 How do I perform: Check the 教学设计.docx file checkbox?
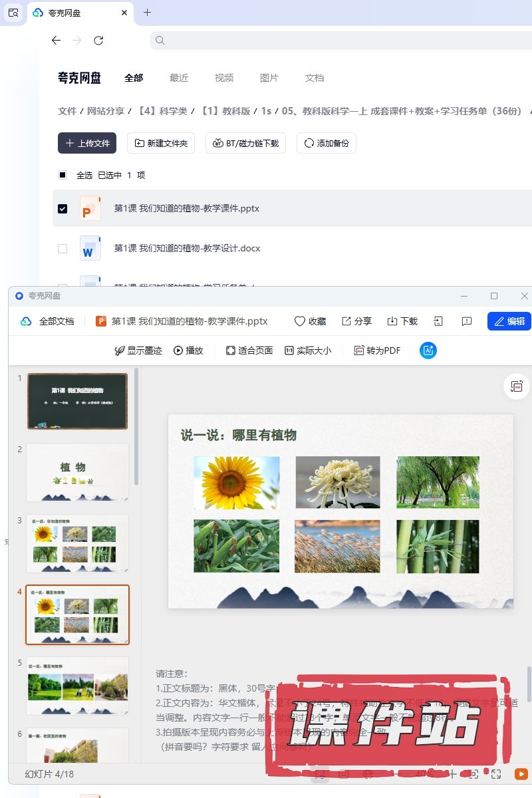click(63, 249)
